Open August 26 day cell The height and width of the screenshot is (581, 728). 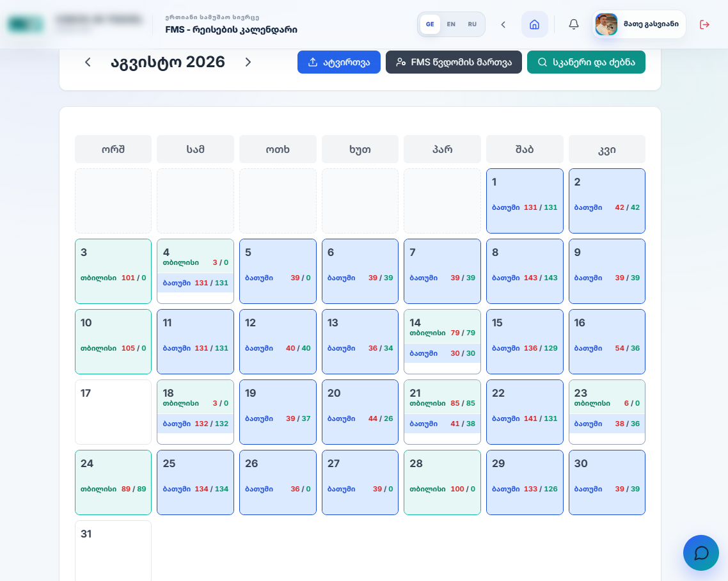pyautogui.click(x=278, y=482)
